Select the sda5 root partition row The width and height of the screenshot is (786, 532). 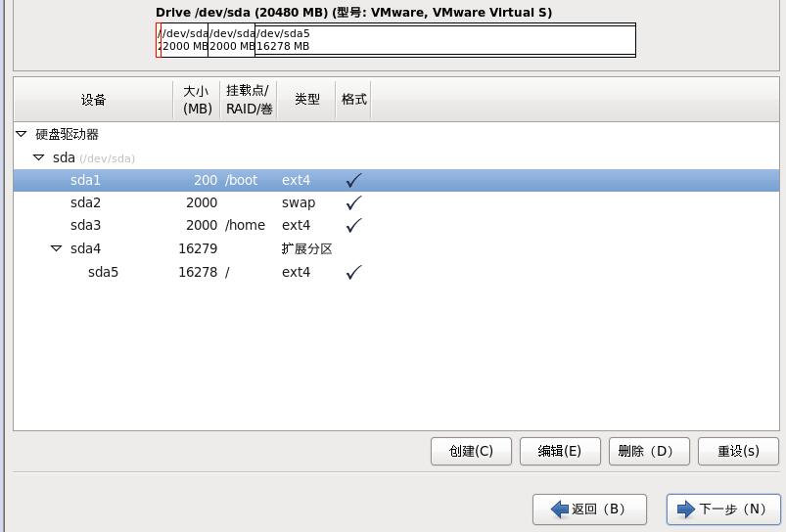(x=396, y=272)
